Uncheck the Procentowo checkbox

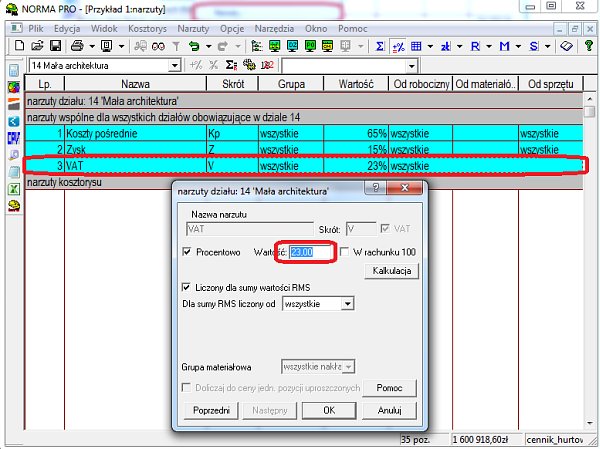click(x=188, y=253)
